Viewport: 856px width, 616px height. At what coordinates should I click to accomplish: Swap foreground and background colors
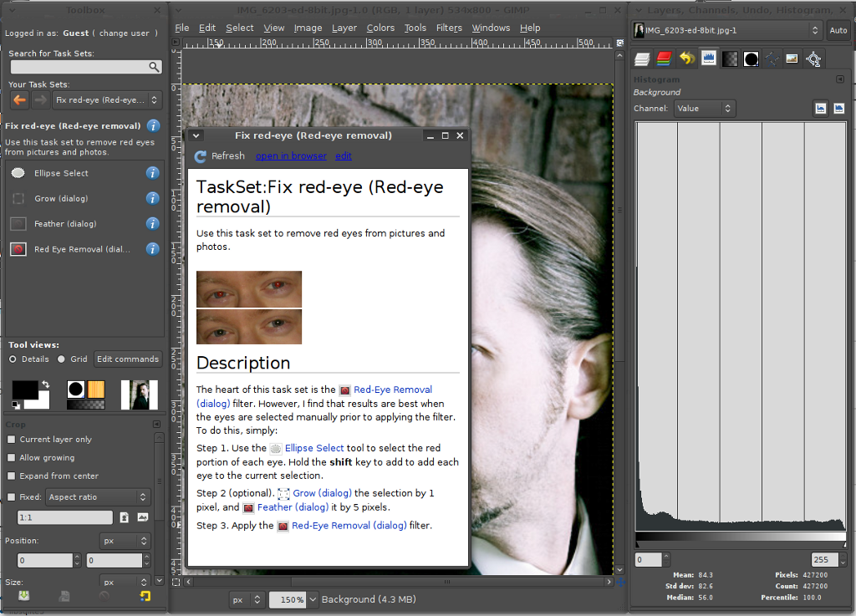(x=46, y=384)
